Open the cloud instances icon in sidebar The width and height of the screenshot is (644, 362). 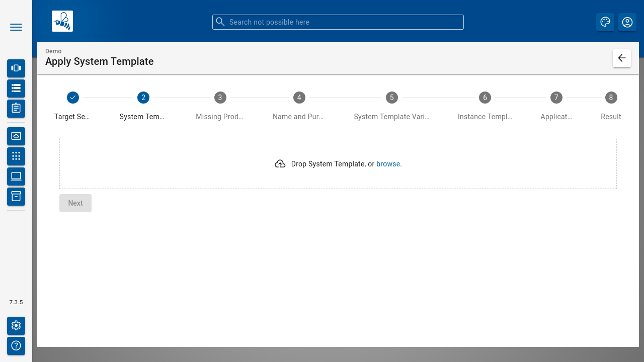pos(16,136)
